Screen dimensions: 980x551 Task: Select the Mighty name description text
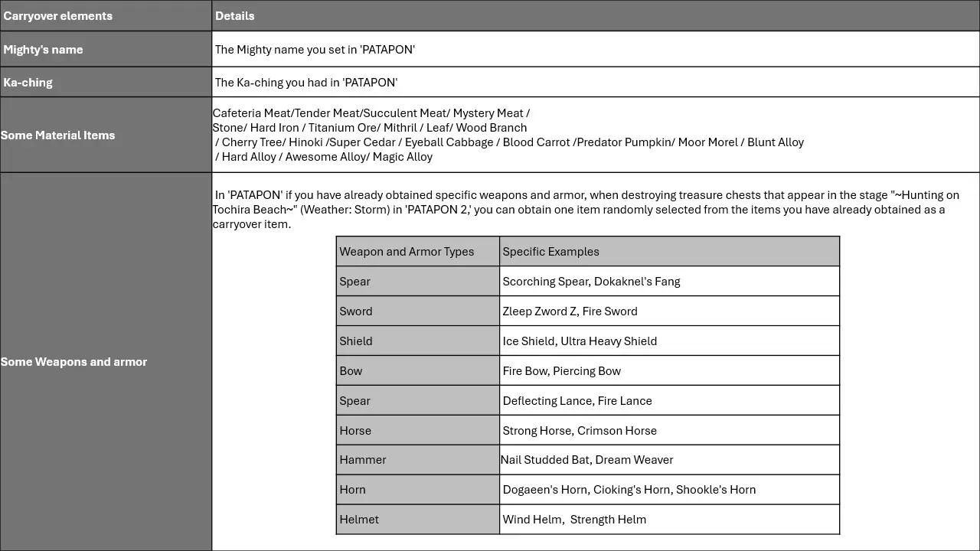click(315, 50)
